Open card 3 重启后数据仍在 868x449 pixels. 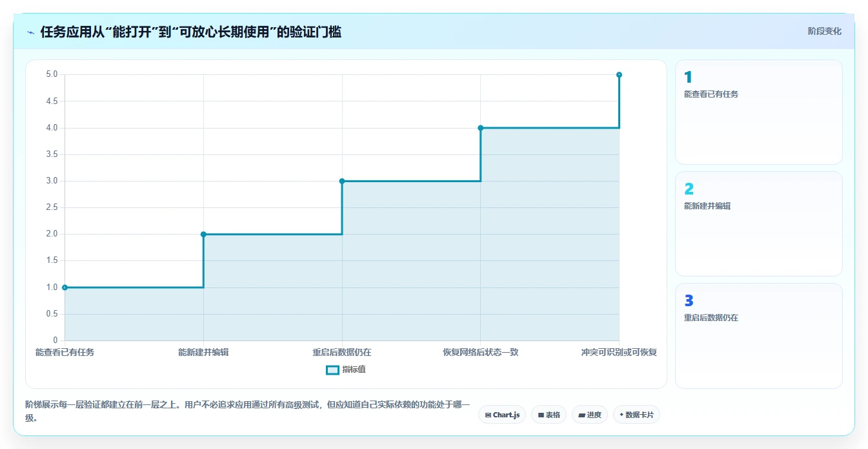point(758,336)
